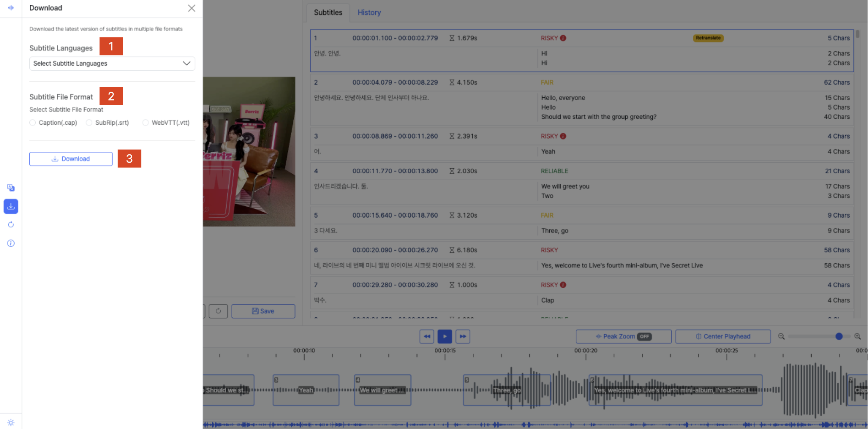Select the Caption(.cap) format radio button
Viewport: 868px width, 429px height.
pyautogui.click(x=33, y=122)
